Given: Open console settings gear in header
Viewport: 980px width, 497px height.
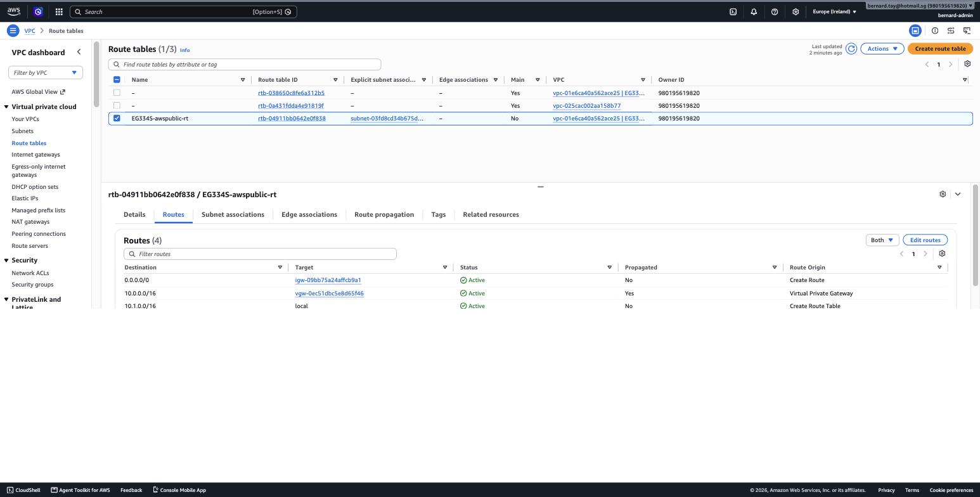Looking at the screenshot, I should coord(796,11).
